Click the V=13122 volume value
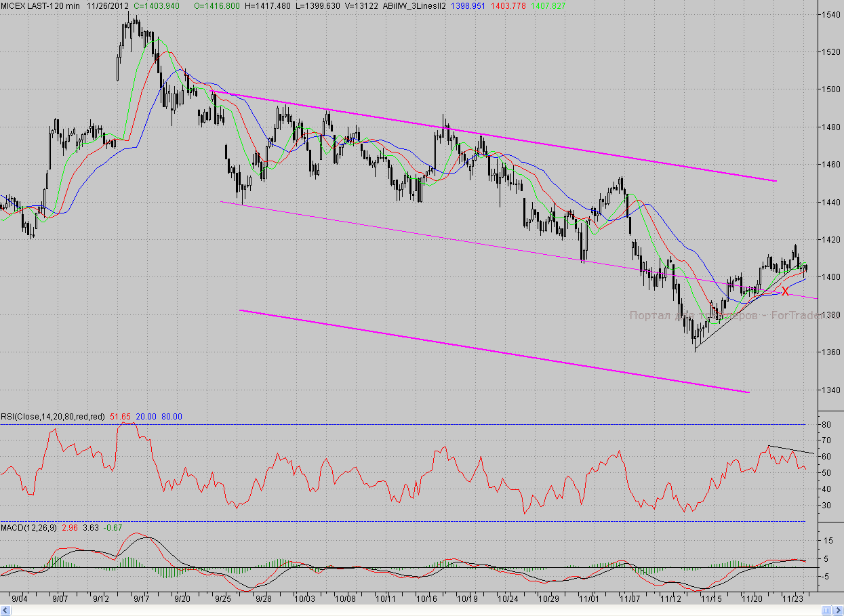The height and width of the screenshot is (616, 844). click(x=360, y=5)
